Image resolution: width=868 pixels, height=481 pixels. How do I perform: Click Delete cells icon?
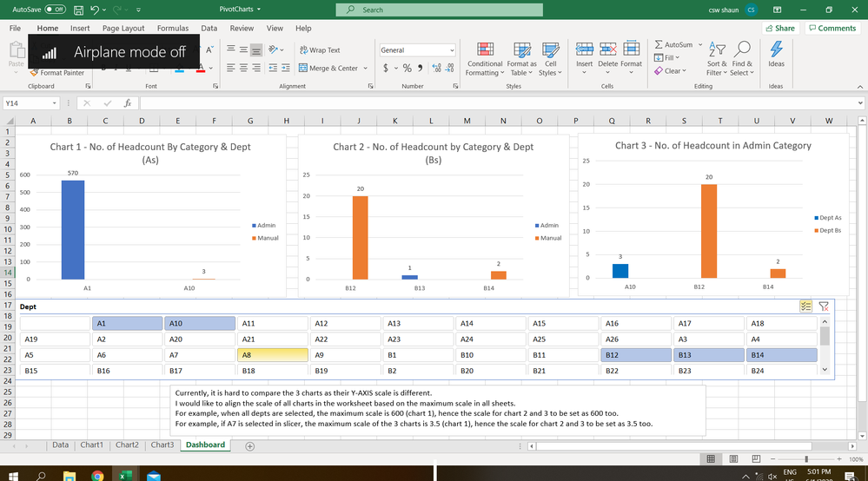click(x=608, y=49)
